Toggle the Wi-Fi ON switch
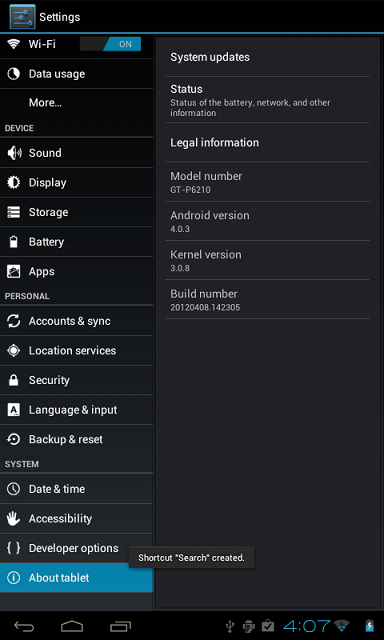 [x=110, y=44]
